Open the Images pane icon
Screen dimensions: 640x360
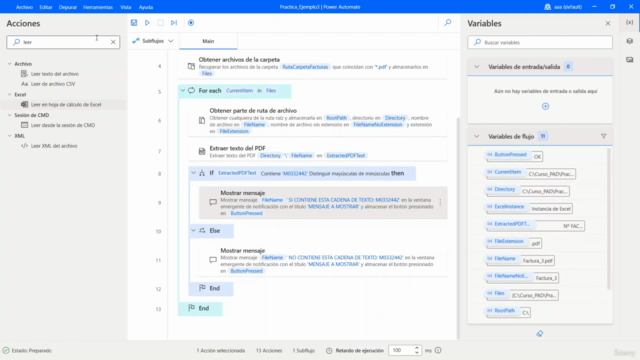pos(630,60)
